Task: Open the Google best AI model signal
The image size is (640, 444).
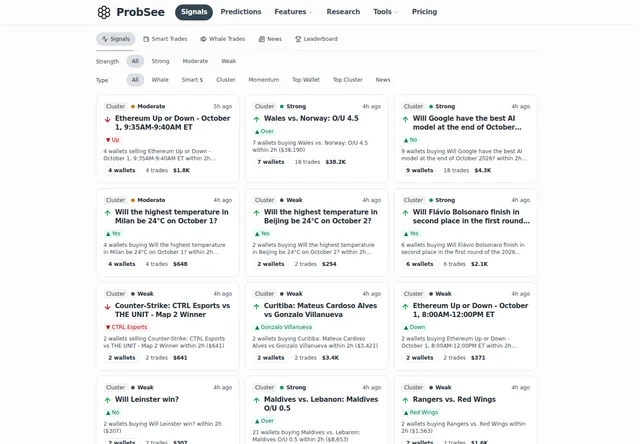Action: 467,122
